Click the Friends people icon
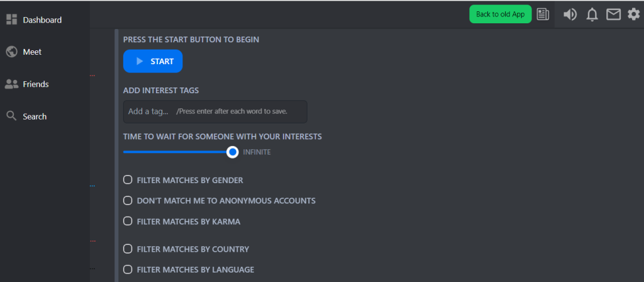 (11, 84)
